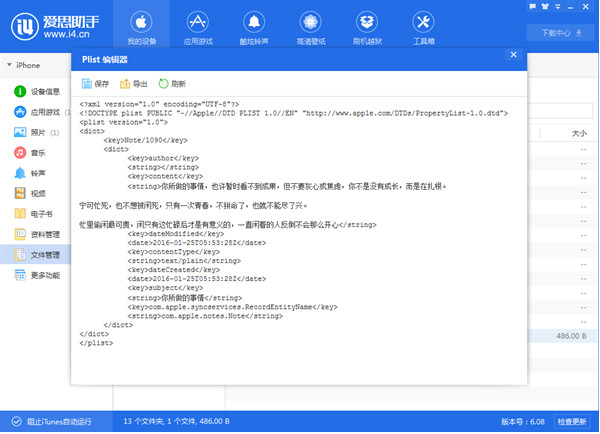This screenshot has width=600, height=434.
Task: Click the com.apple.notes.Note string line
Action: 205,316
